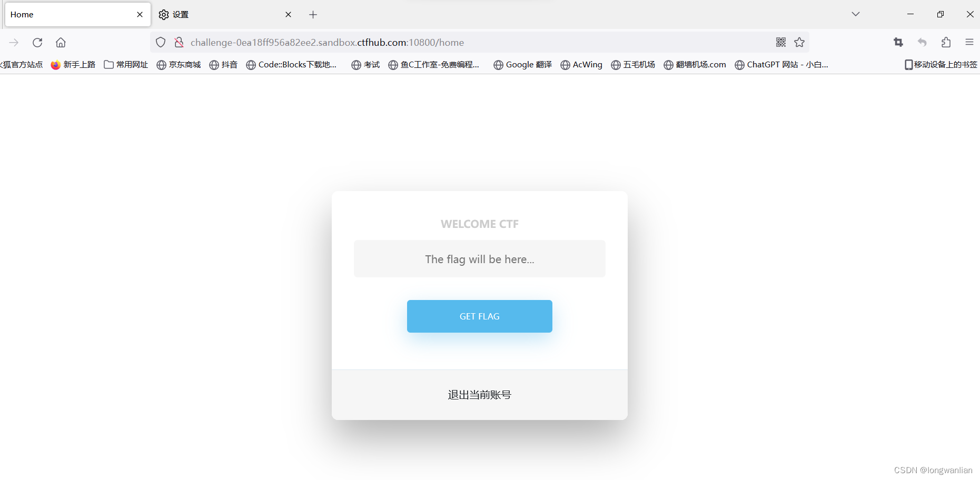This screenshot has width=980, height=480.
Task: Open the QR code icon in address bar
Action: tap(781, 42)
